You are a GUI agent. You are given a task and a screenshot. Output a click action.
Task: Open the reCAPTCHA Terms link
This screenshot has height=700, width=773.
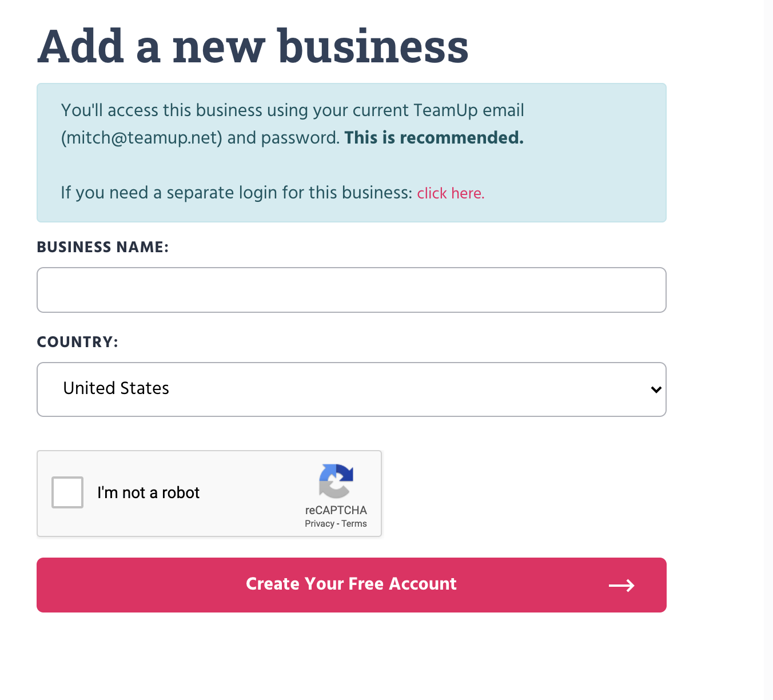[x=354, y=524]
